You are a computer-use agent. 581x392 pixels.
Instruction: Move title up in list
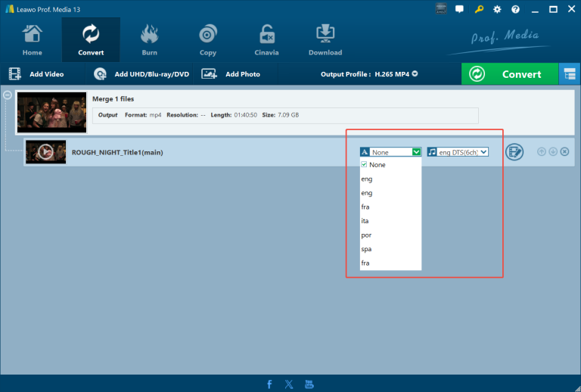pos(542,151)
